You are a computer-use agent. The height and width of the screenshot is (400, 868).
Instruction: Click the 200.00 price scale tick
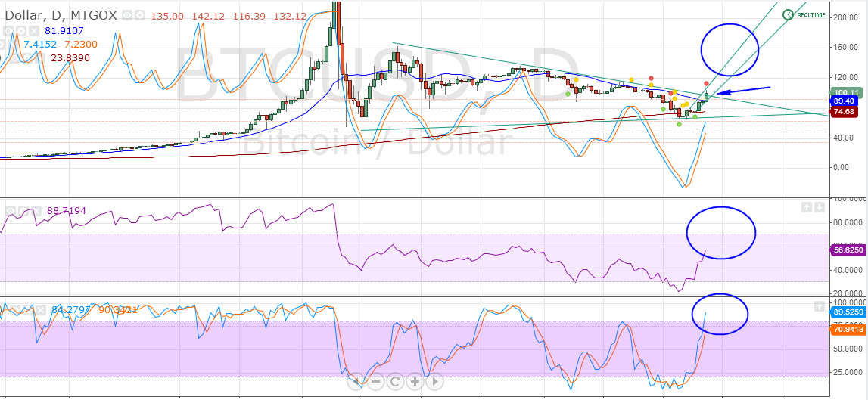point(846,17)
